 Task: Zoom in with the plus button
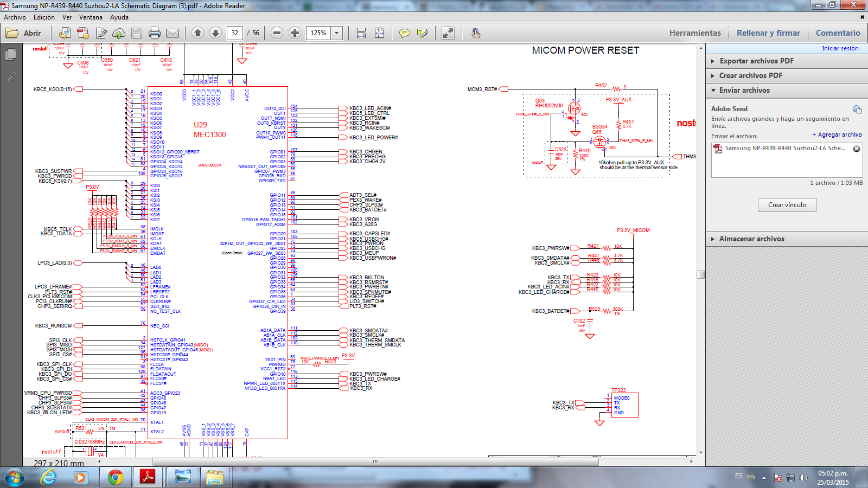coord(295,33)
